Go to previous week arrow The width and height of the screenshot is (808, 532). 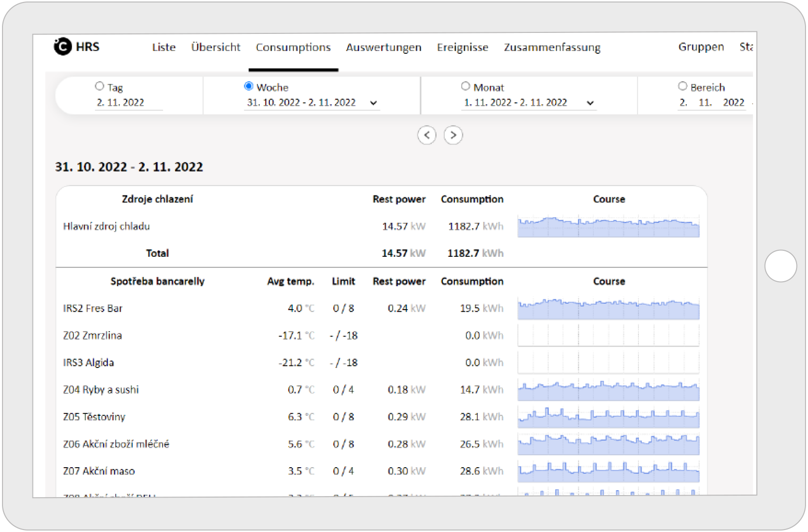coord(427,135)
